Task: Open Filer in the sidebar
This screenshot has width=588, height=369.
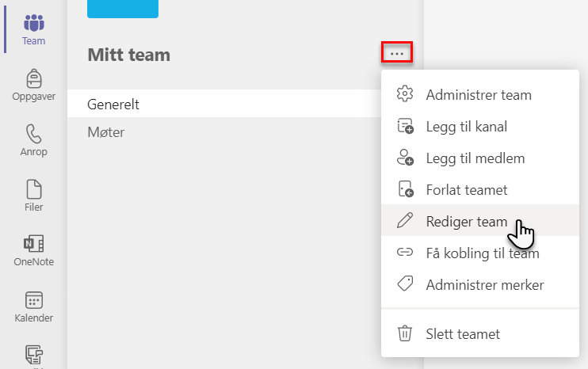Action: pyautogui.click(x=34, y=196)
